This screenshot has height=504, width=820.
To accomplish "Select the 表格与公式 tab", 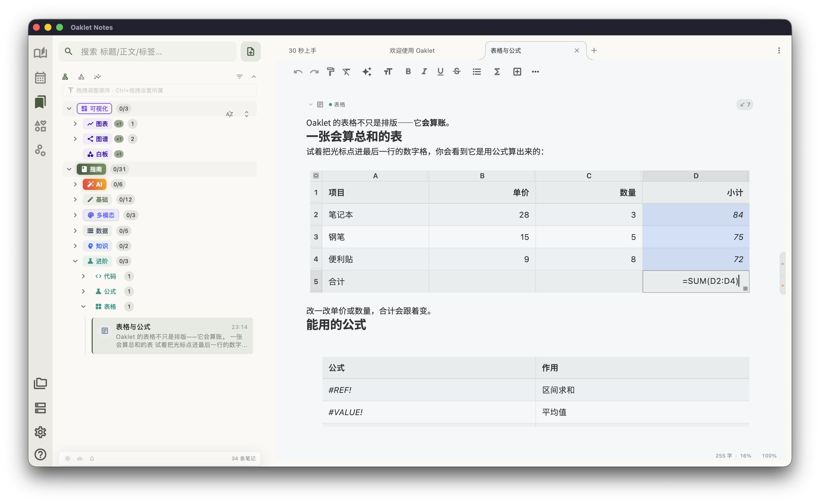I will [505, 51].
